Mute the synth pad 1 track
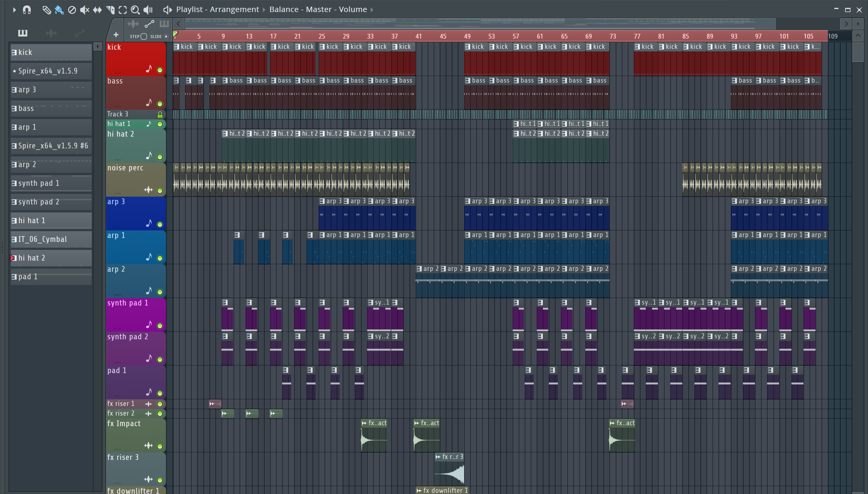This screenshot has height=494, width=868. tap(160, 326)
